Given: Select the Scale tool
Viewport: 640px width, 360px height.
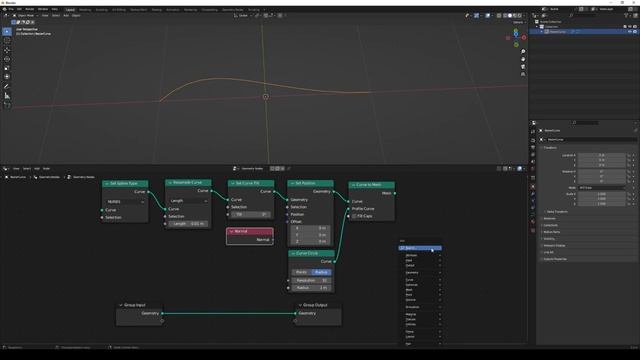Looking at the screenshot, I should pos(7,68).
